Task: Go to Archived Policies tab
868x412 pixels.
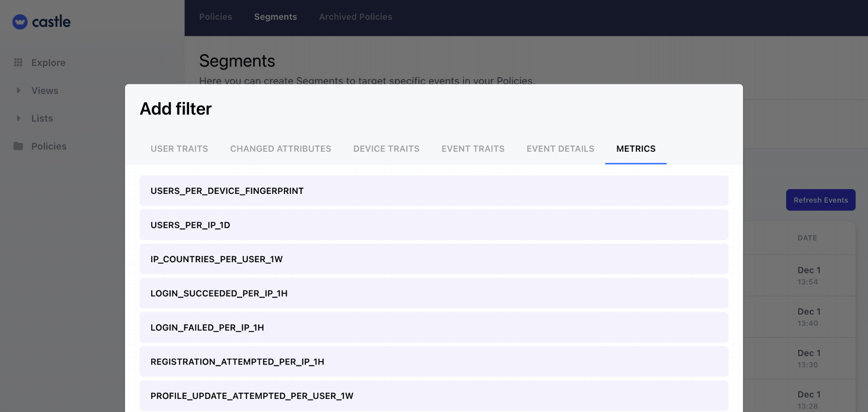Action: point(355,17)
